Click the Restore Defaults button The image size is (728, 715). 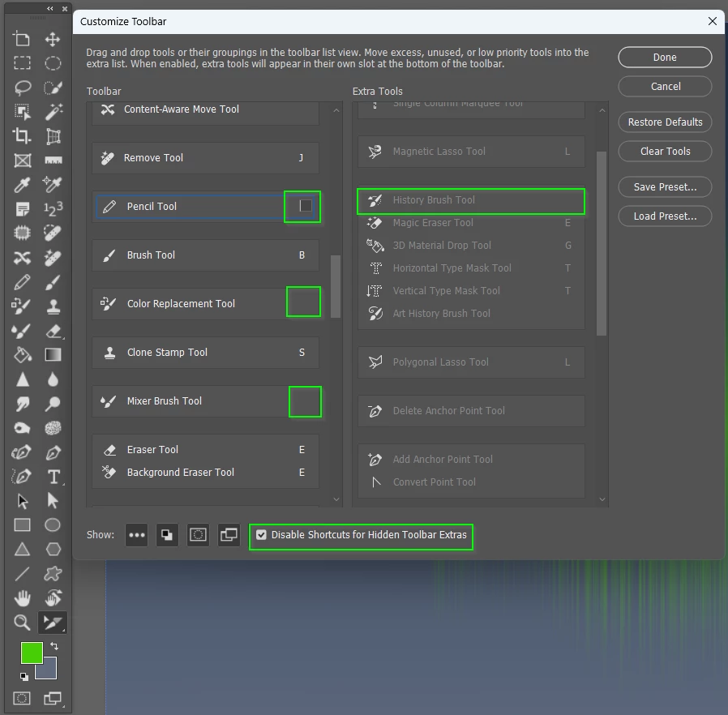click(665, 122)
